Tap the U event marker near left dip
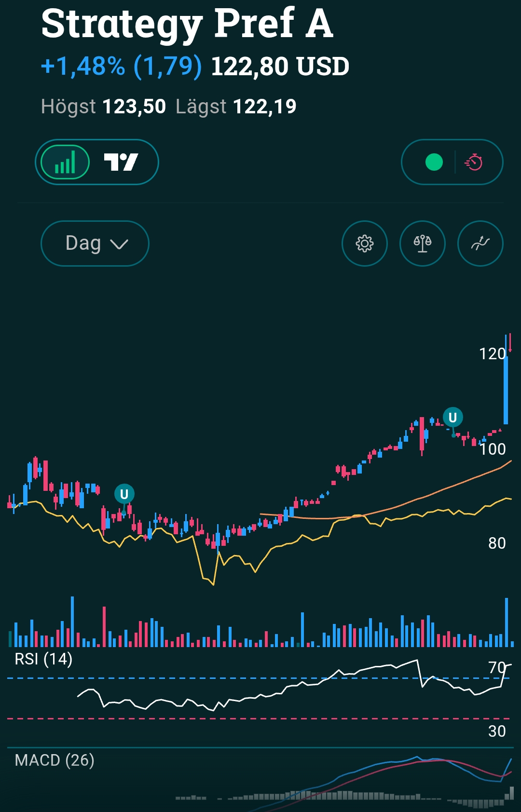Image resolution: width=521 pixels, height=812 pixels. (x=124, y=494)
